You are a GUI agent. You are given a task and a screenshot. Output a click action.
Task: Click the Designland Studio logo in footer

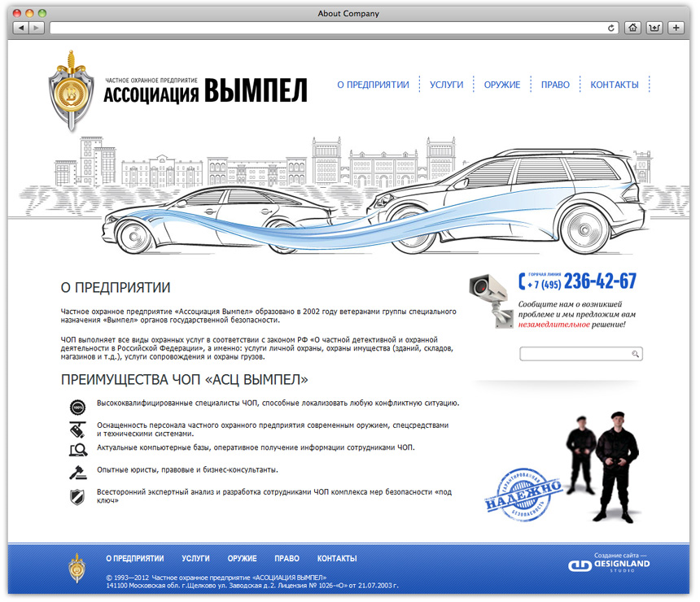click(x=609, y=566)
